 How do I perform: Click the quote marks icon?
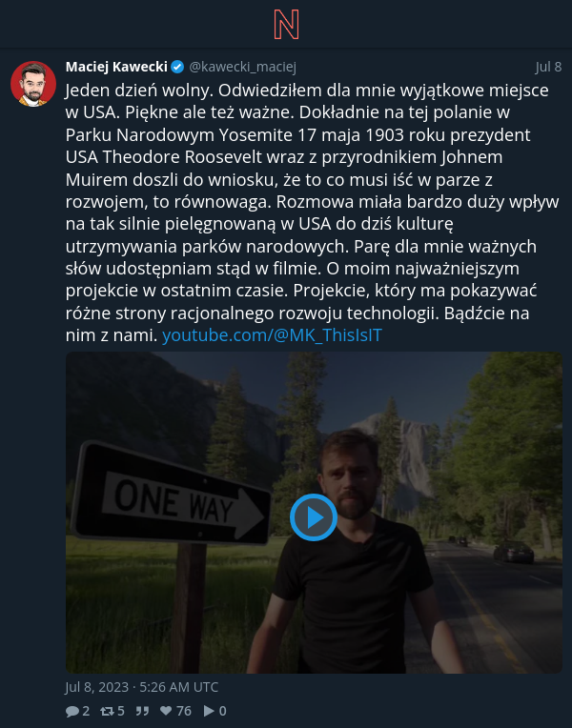[142, 711]
